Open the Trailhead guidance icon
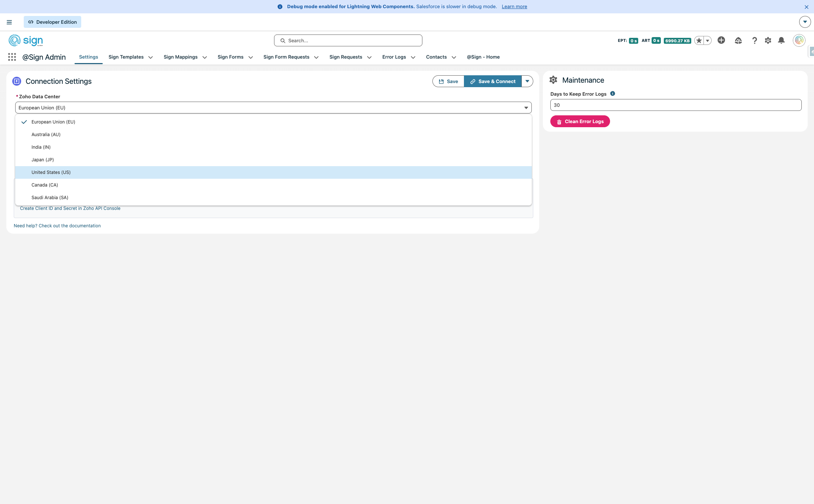This screenshot has width=814, height=504. tap(738, 40)
